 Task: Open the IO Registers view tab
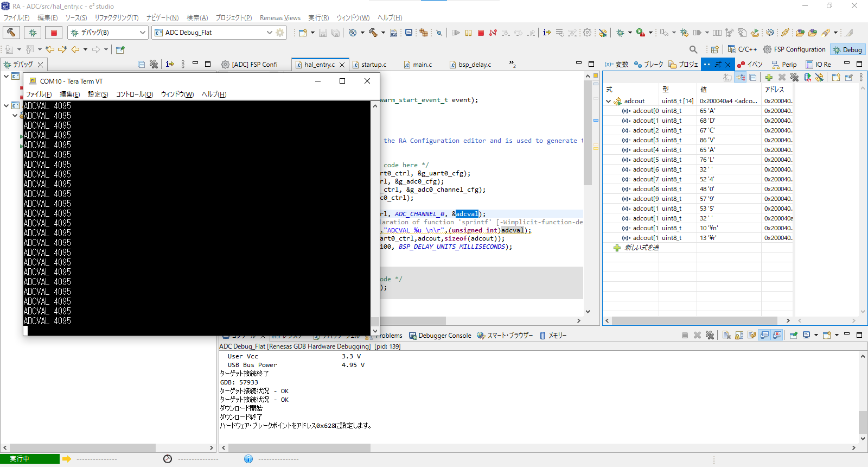(819, 64)
